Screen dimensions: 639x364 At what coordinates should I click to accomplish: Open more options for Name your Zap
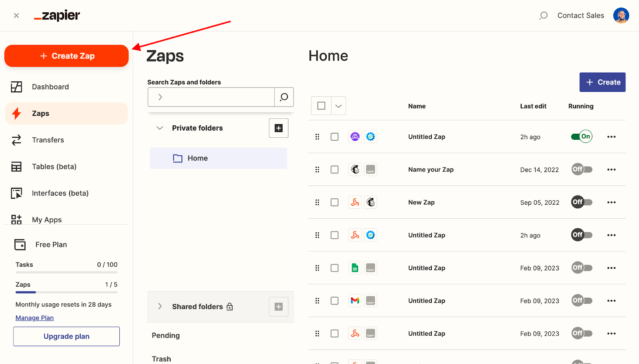coord(611,170)
